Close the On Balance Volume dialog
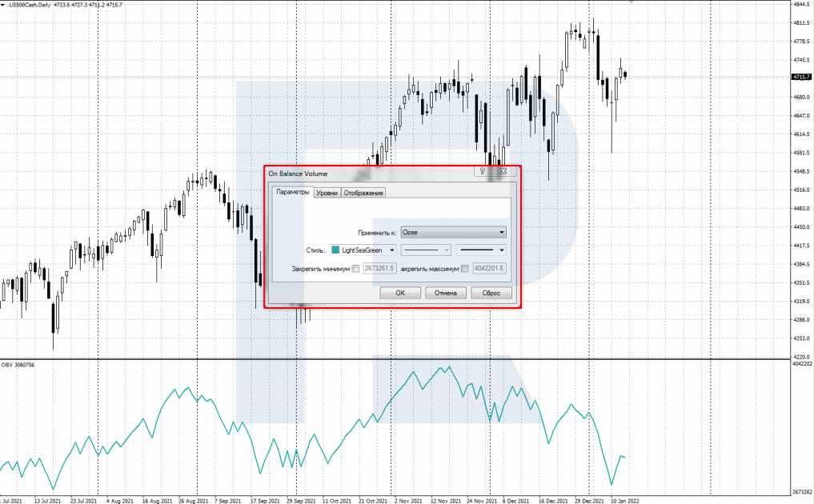 [503, 172]
